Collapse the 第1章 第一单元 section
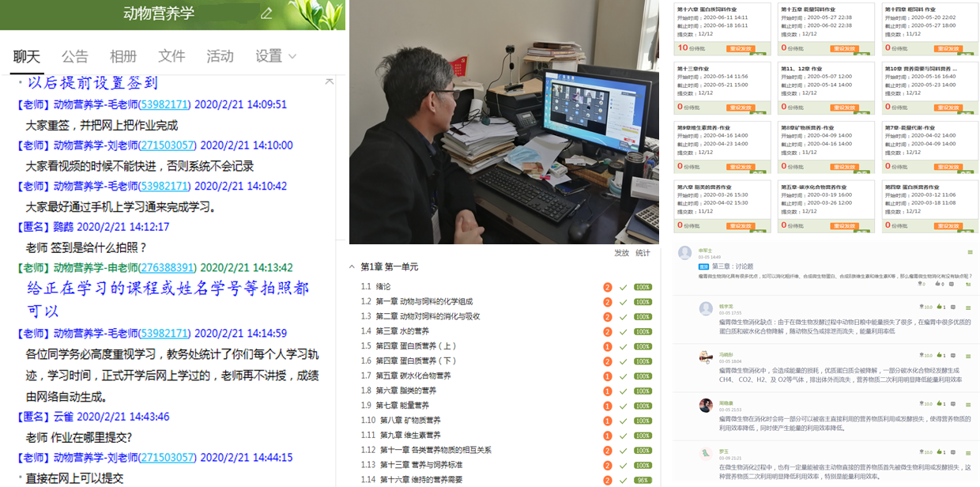The image size is (980, 487). pyautogui.click(x=352, y=267)
